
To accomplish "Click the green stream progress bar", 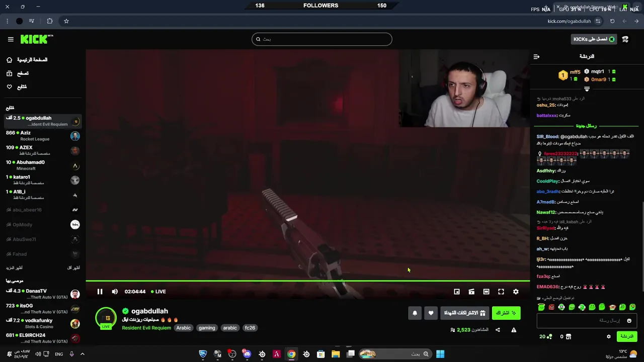I will click(307, 281).
